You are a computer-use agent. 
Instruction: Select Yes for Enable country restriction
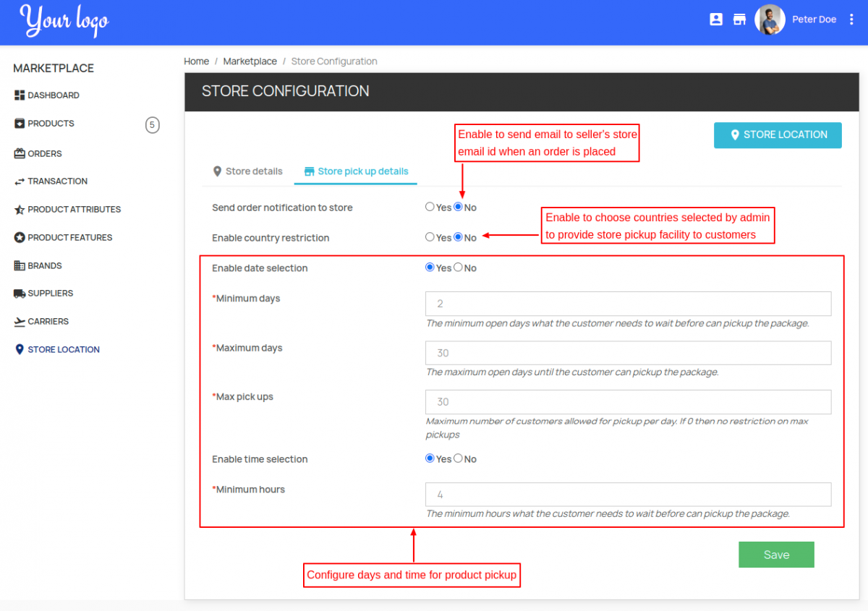coord(430,237)
